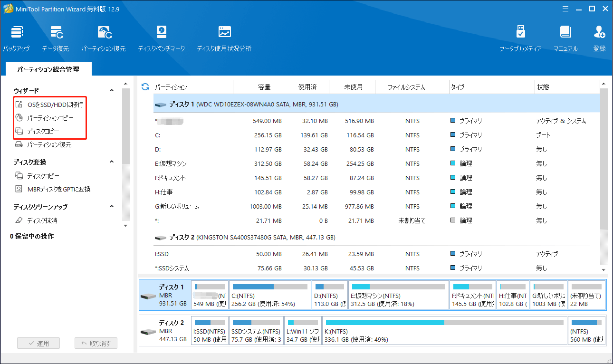Sort by 容量 column header
This screenshot has height=364, width=613.
tap(264, 87)
